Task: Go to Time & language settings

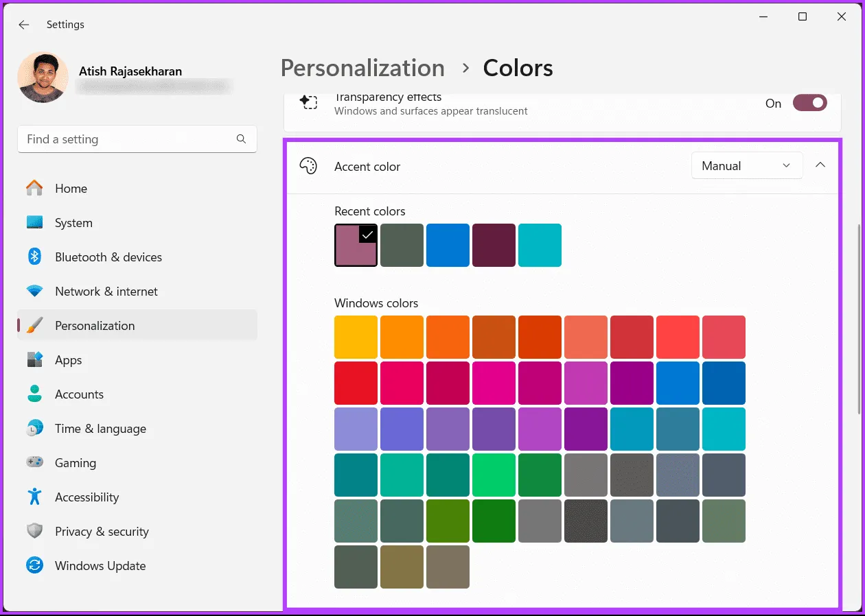Action: coord(100,429)
